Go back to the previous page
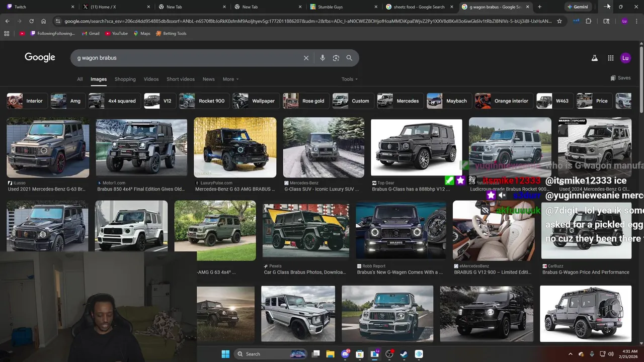Image resolution: width=644 pixels, height=362 pixels. [7, 21]
